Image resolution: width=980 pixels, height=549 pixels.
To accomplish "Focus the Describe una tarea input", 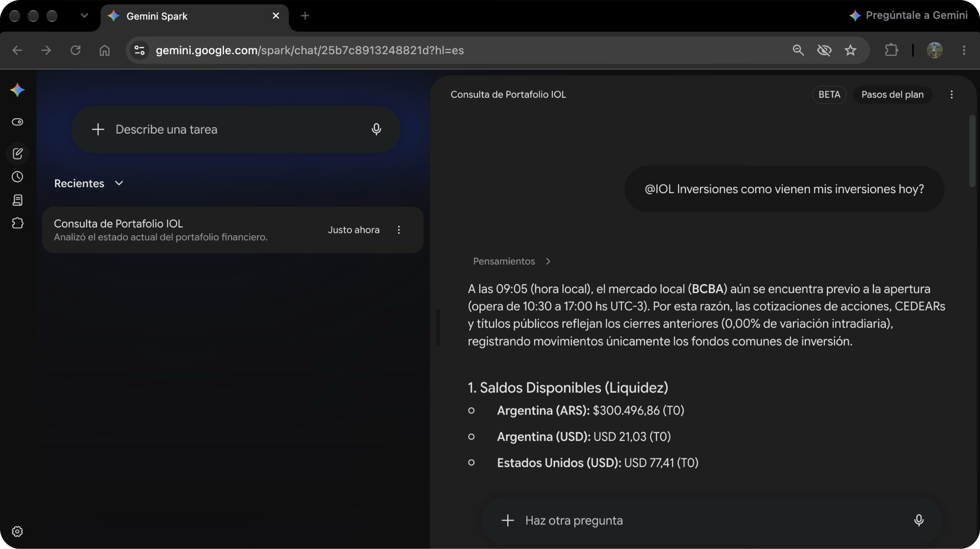I will pyautogui.click(x=236, y=129).
